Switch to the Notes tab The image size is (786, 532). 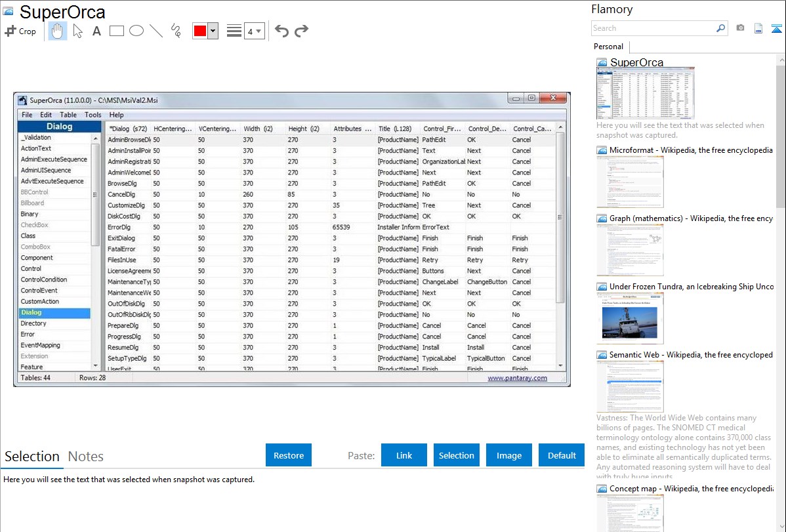[x=86, y=457]
